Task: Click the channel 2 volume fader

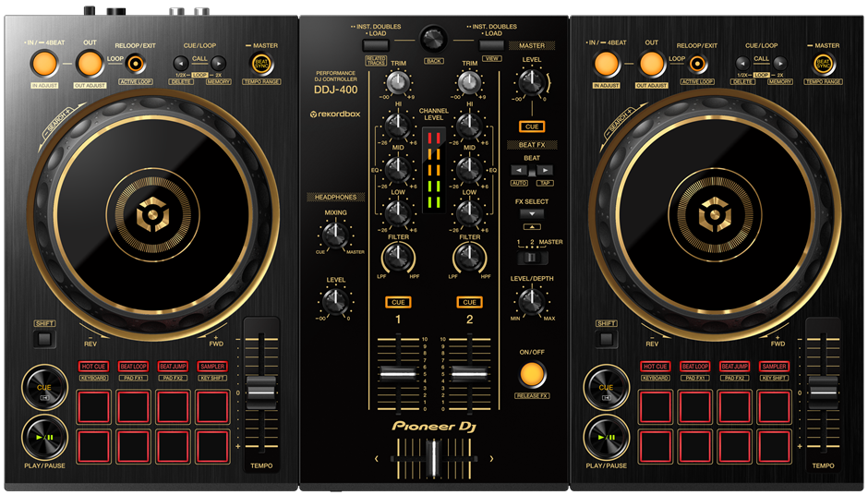Action: (x=469, y=374)
